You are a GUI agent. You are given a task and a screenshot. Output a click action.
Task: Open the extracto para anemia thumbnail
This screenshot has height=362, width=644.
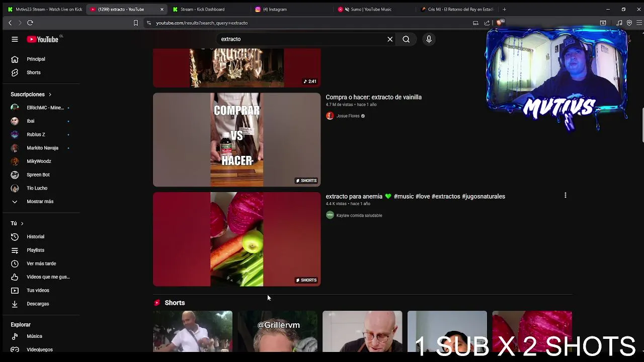tap(236, 239)
